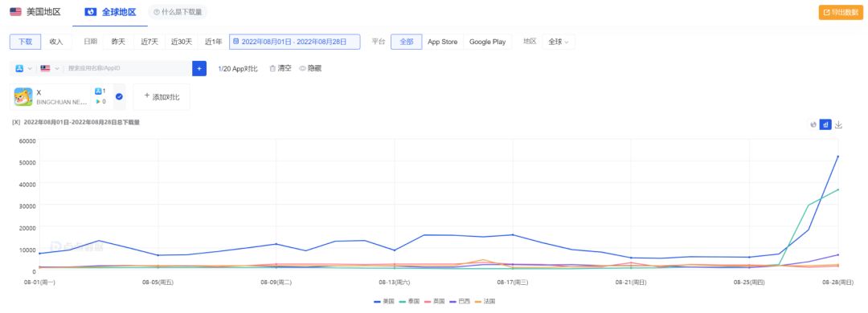Switch to the 全球地区 tab
The height and width of the screenshot is (313, 868).
tap(110, 11)
